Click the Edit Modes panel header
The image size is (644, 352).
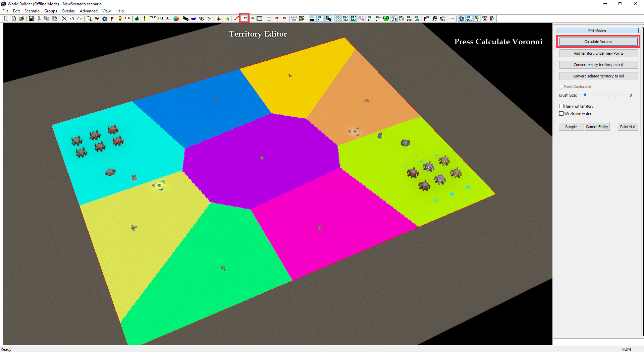597,31
